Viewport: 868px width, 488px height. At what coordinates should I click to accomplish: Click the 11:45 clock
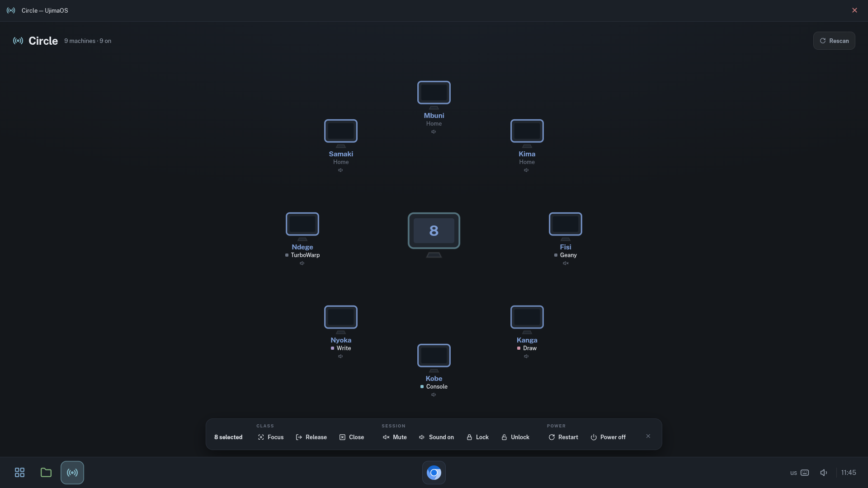pyautogui.click(x=849, y=473)
